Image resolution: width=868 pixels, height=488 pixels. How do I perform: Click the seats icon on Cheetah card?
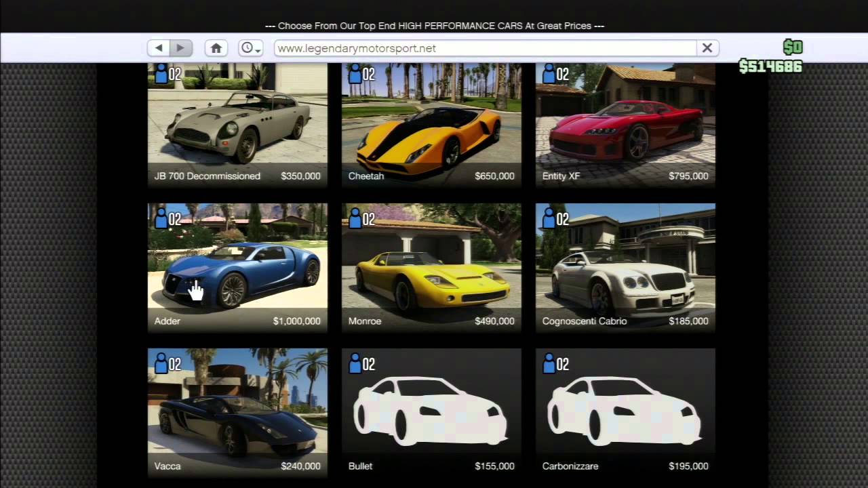[355, 73]
